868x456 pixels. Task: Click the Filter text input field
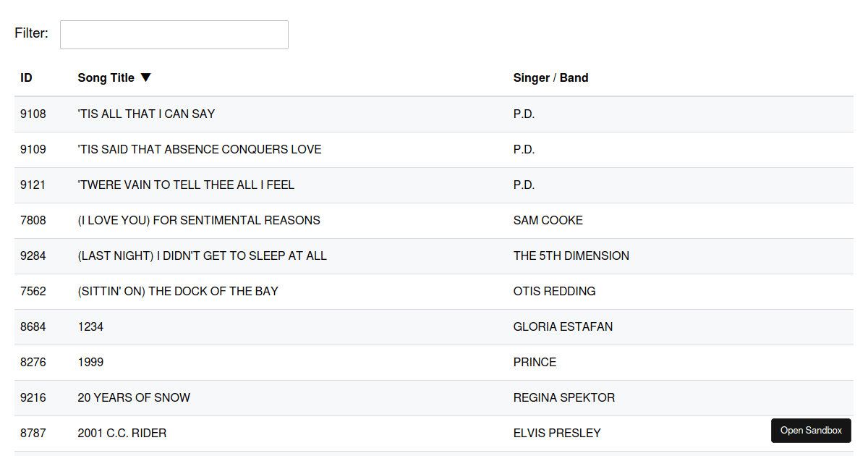(x=174, y=35)
